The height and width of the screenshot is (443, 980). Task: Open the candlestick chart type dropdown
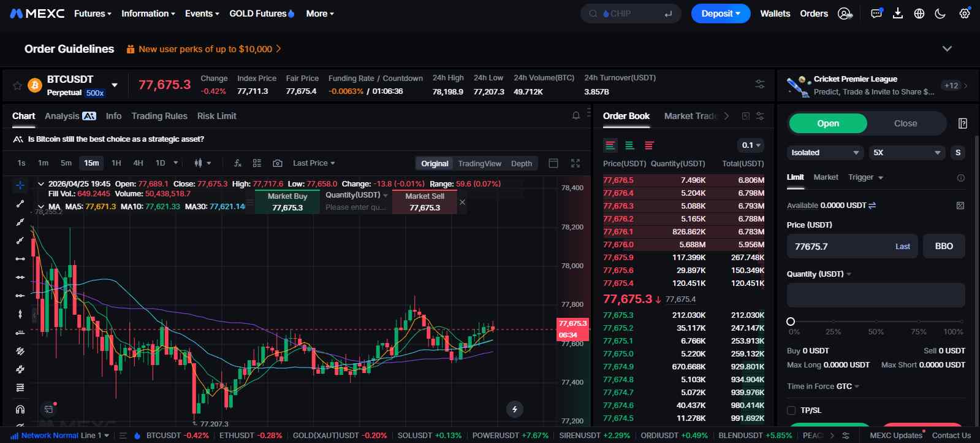tap(202, 163)
